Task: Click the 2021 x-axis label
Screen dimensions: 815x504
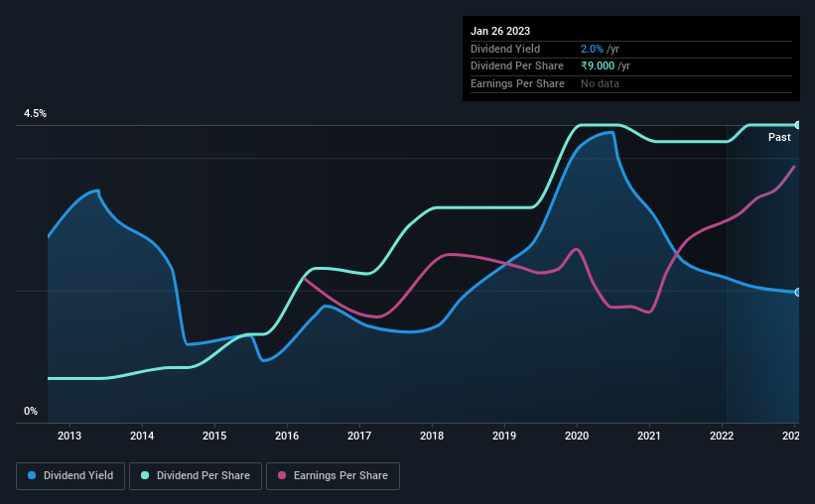Action: coord(649,436)
